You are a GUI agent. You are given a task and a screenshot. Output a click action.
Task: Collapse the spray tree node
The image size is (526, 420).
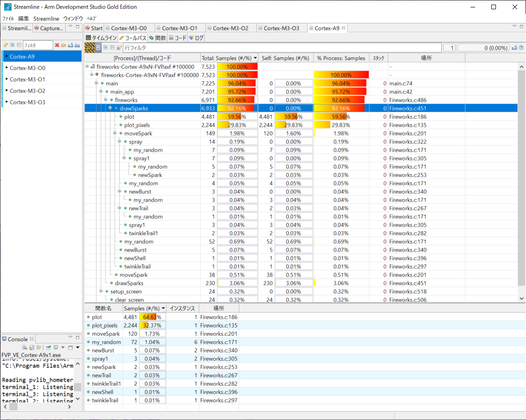click(119, 141)
